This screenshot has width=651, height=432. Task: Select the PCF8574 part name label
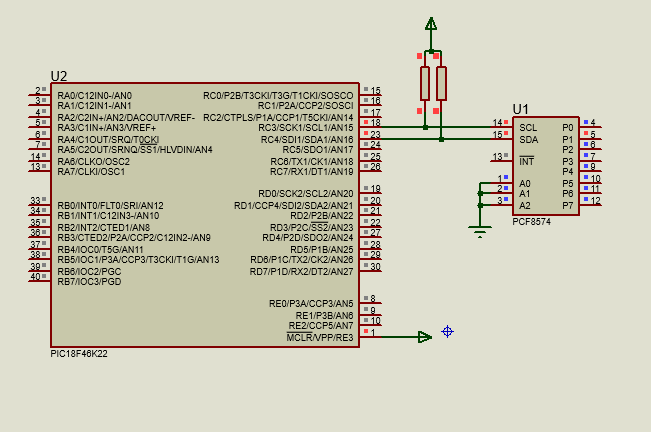tap(531, 222)
